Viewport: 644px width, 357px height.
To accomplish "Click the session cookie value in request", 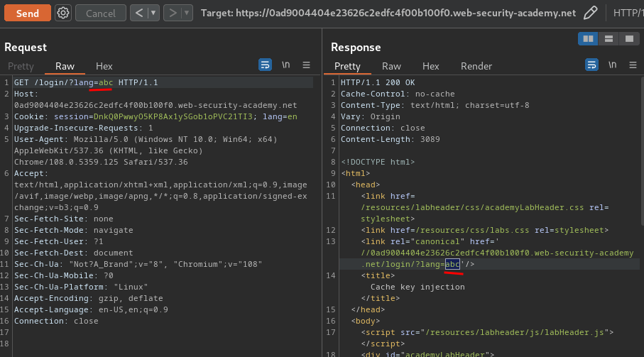I will tap(173, 116).
